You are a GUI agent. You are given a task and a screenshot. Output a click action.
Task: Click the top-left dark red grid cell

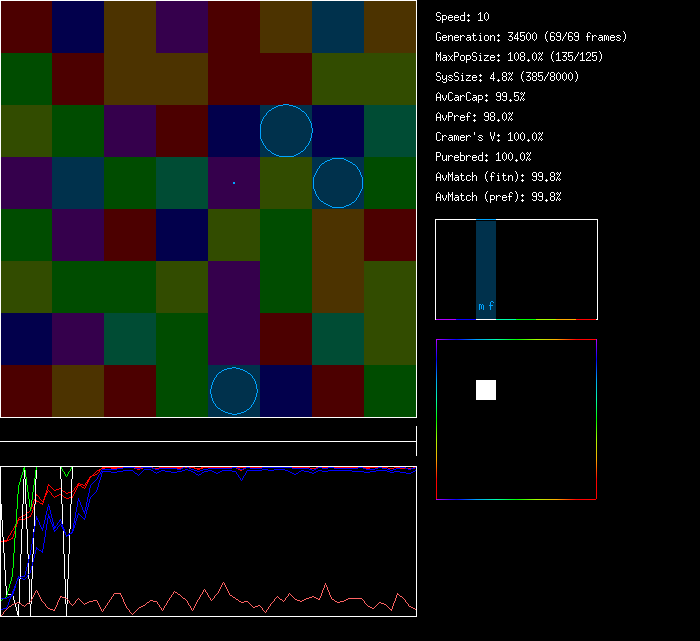click(26, 27)
